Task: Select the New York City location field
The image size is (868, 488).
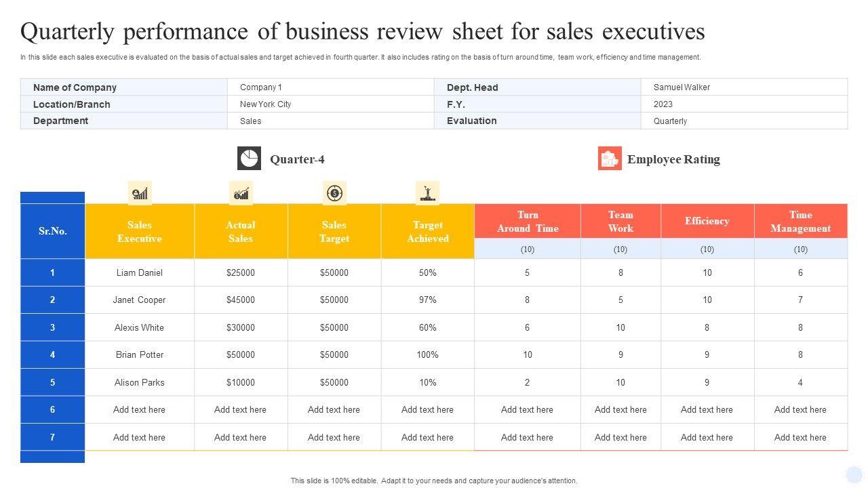Action: tap(266, 104)
